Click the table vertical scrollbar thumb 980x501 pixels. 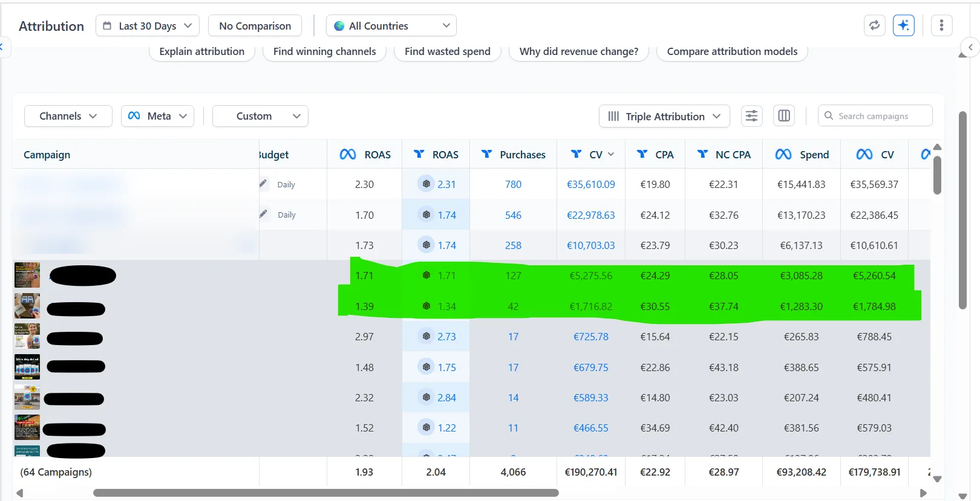[937, 175]
